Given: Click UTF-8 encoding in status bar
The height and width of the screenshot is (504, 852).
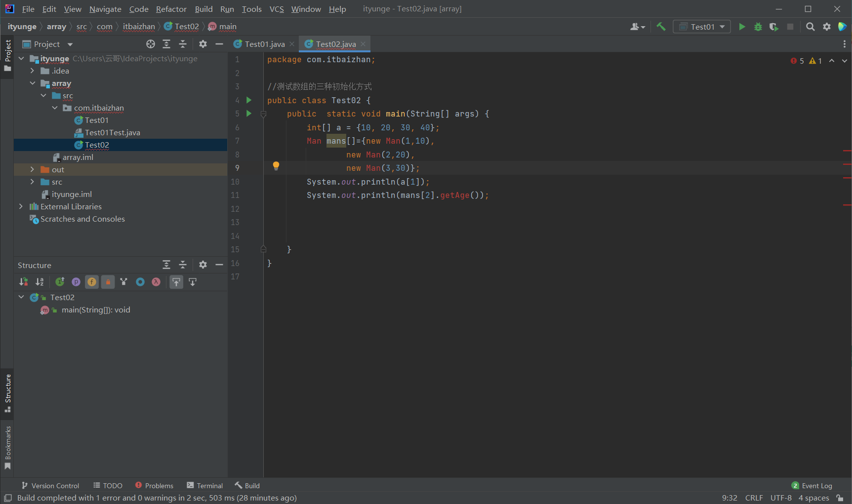Looking at the screenshot, I should coord(781,498).
